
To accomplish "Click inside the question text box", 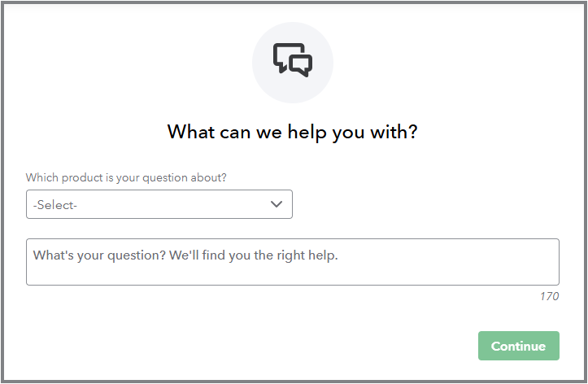I will (292, 262).
